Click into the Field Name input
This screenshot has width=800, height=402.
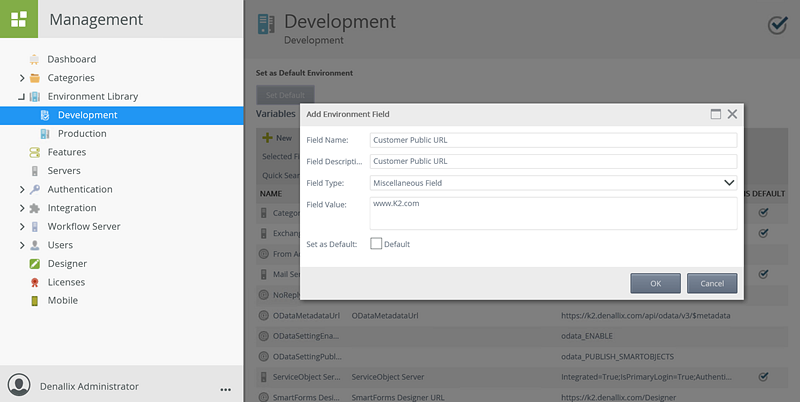(x=552, y=140)
